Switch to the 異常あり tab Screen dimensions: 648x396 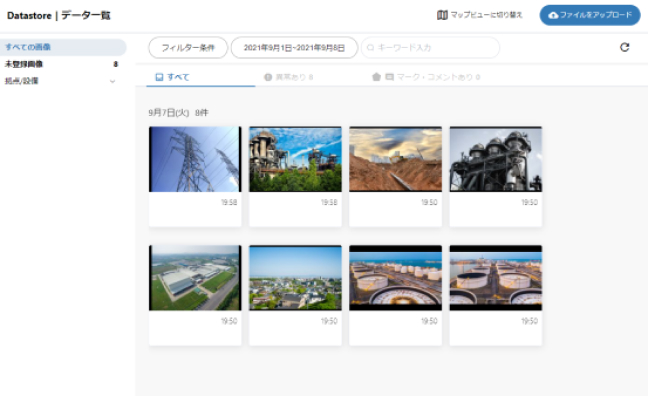pyautogui.click(x=288, y=77)
